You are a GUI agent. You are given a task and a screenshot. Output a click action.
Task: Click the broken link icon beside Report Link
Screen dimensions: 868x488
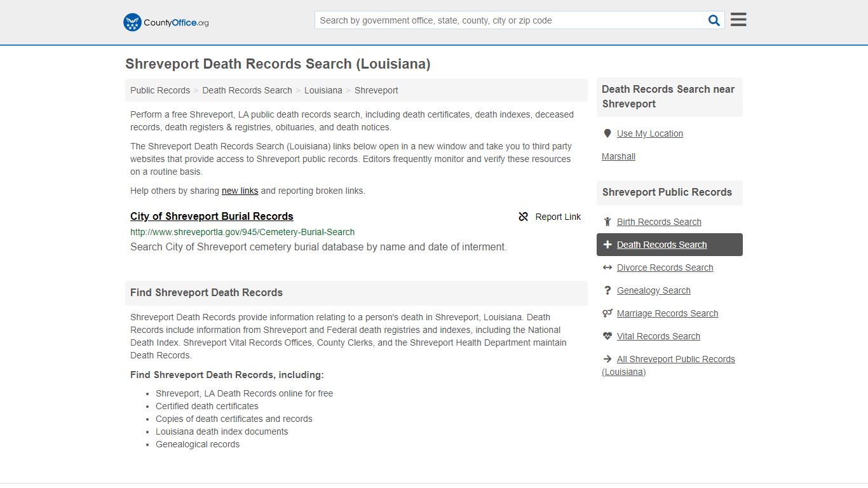(524, 217)
